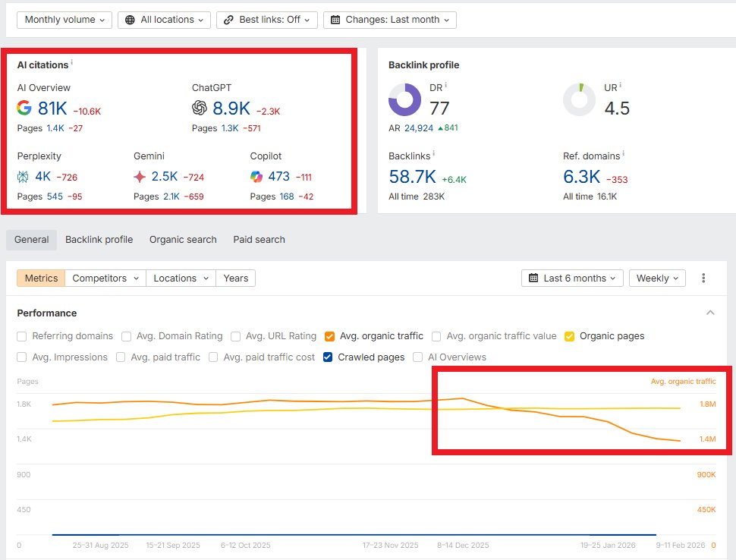Open the 6.3K Ref. domains link
The width and height of the screenshot is (736, 560).
click(x=581, y=177)
